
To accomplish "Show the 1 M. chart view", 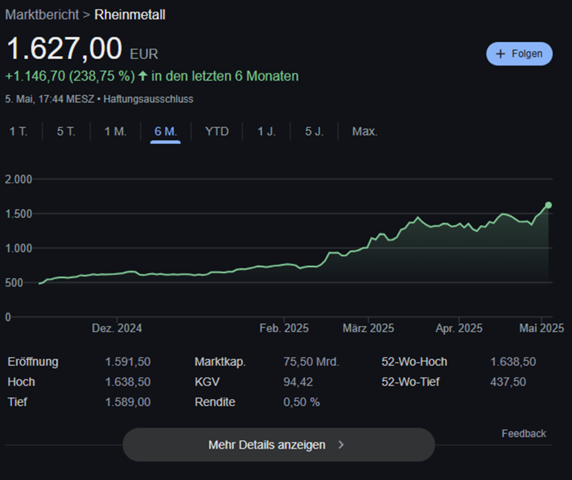I will [x=115, y=131].
